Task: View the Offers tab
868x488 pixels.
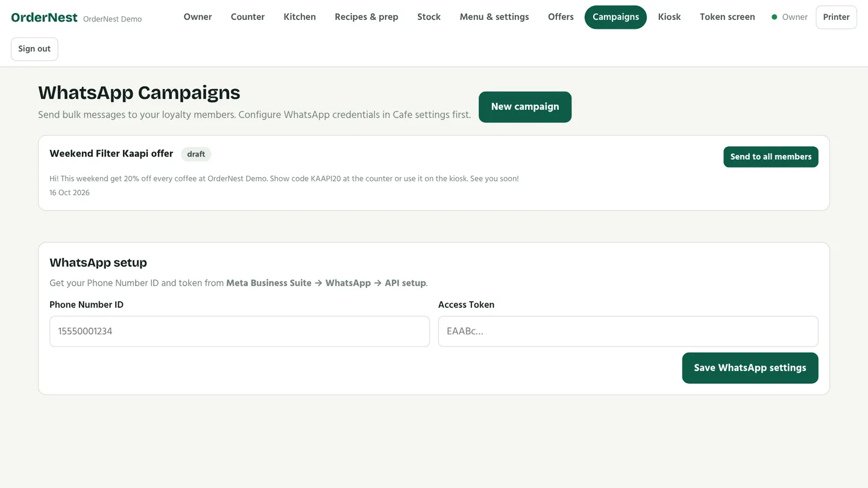Action: coord(561,17)
